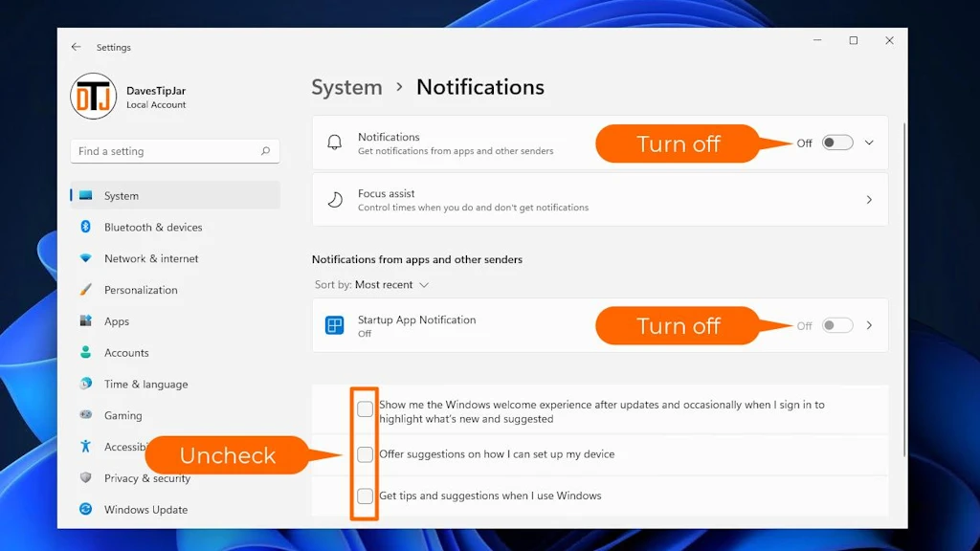Maximize the Settings window
Viewport: 980px width, 551px height.
853,40
